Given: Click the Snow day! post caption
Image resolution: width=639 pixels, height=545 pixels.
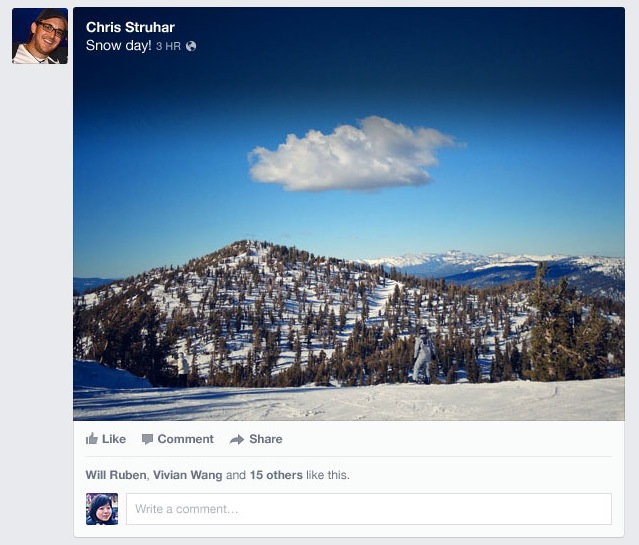Looking at the screenshot, I should [118, 46].
